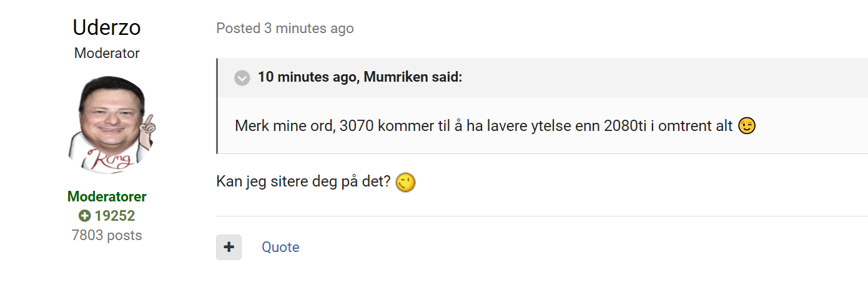Image resolution: width=868 pixels, height=285 pixels.
Task: Click the Quote link below the post
Action: [x=280, y=247]
